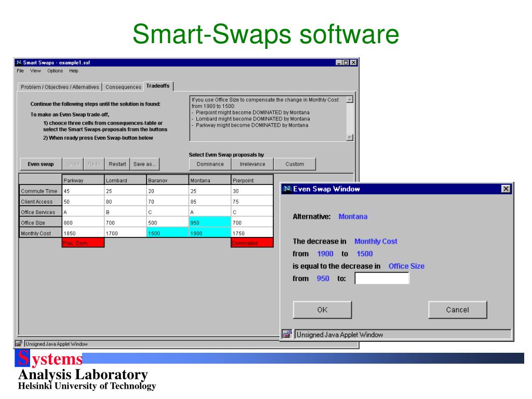Select Lombard Monthly Cost cell 1700
532x399 pixels.
pyautogui.click(x=125, y=233)
